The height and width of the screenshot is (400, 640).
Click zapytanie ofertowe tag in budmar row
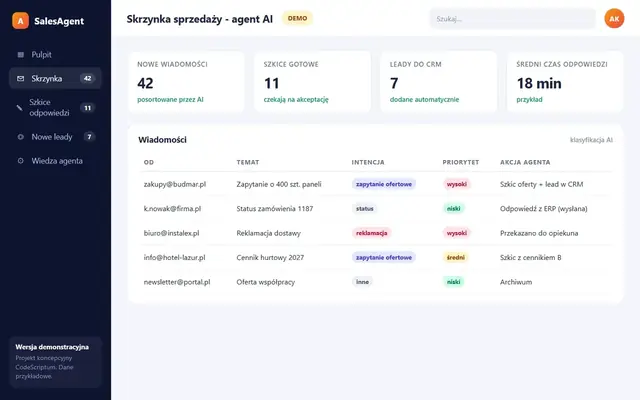pyautogui.click(x=384, y=184)
